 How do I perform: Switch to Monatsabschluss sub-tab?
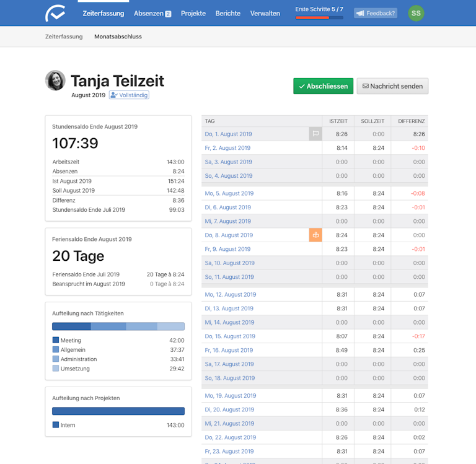coord(118,37)
